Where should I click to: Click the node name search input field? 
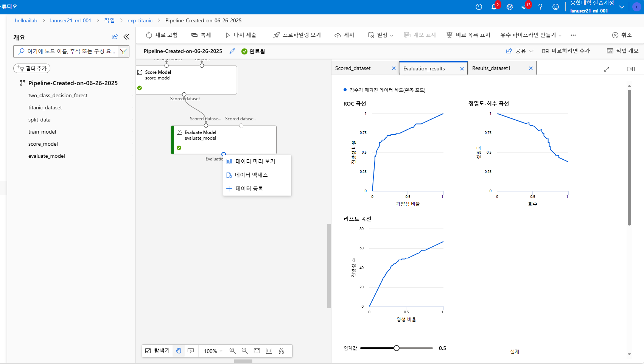68,51
